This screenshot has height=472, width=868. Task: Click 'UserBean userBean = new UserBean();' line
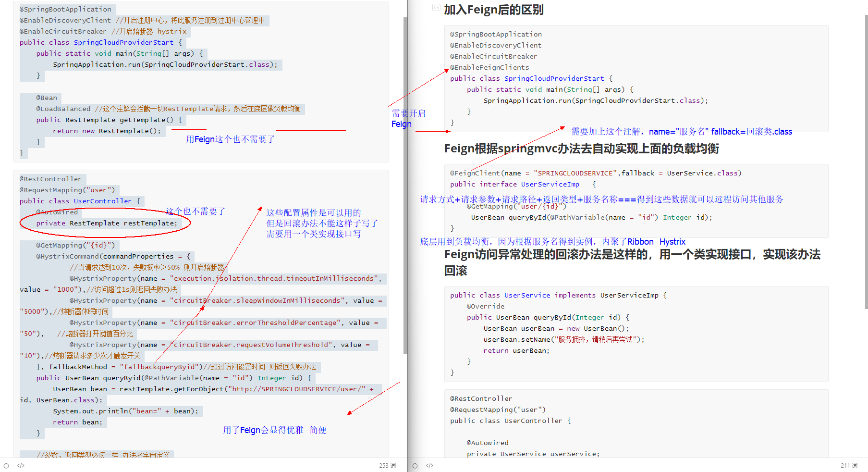556,328
